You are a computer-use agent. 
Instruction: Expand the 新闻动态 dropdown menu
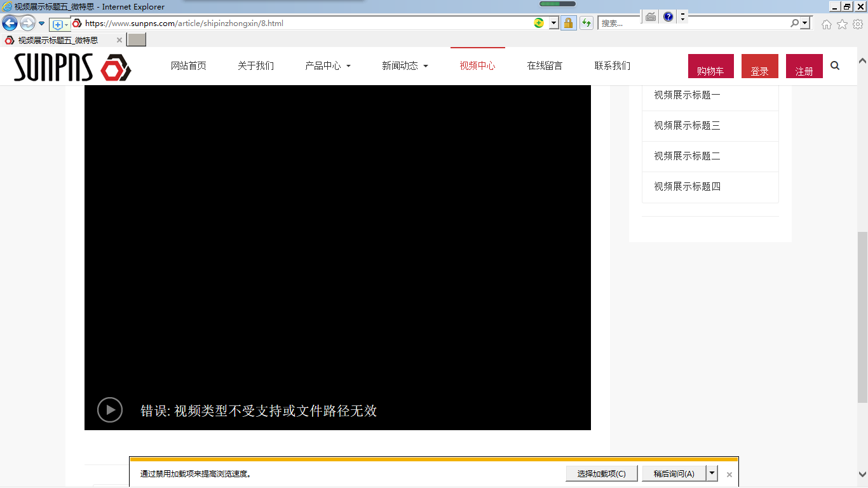click(x=405, y=65)
